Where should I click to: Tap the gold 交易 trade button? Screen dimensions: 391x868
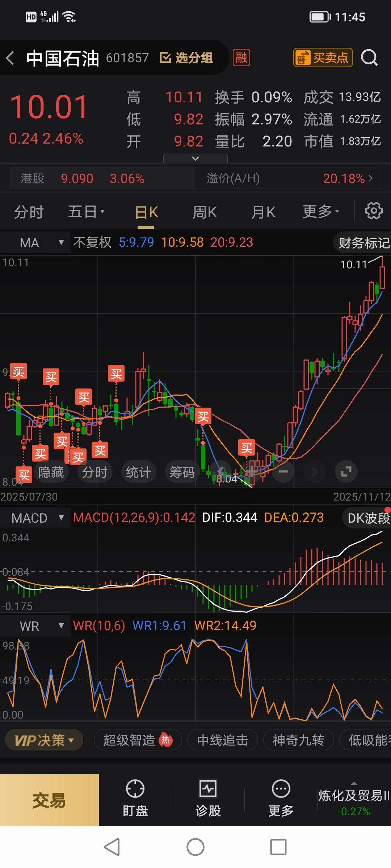pos(49,800)
